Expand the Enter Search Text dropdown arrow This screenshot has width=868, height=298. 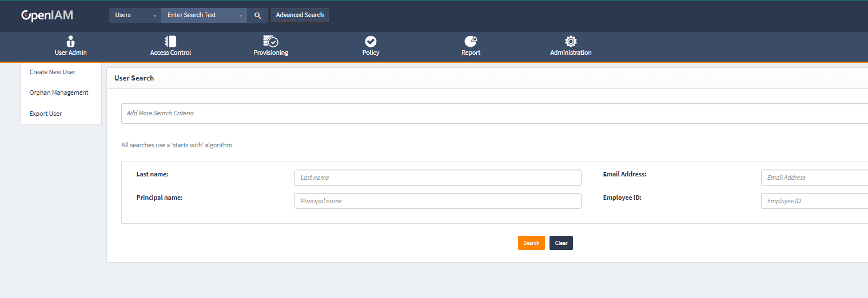pos(240,15)
